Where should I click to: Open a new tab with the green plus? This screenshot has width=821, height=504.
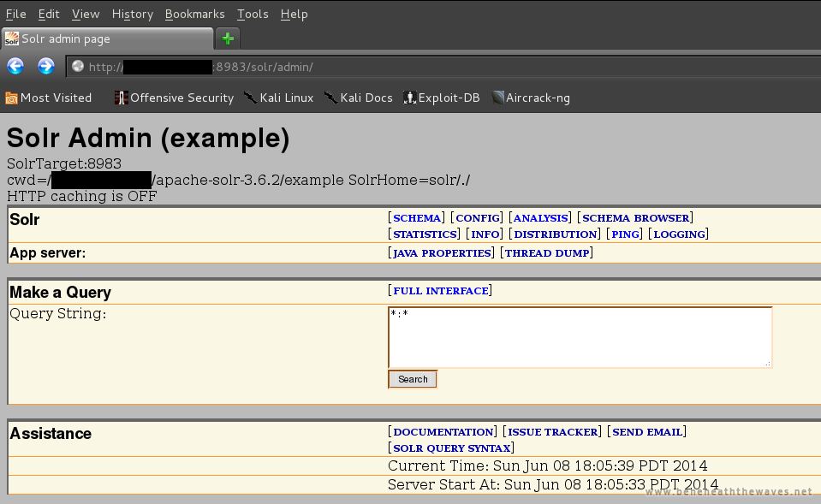227,38
